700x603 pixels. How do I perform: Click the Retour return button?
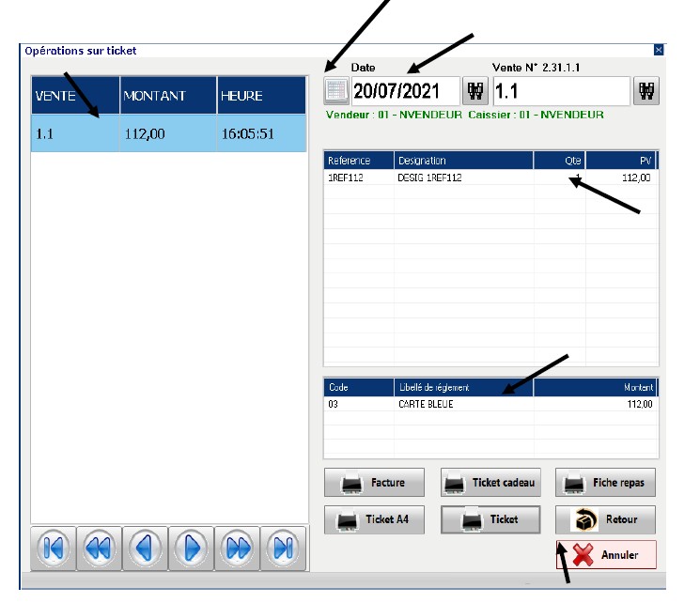click(605, 519)
